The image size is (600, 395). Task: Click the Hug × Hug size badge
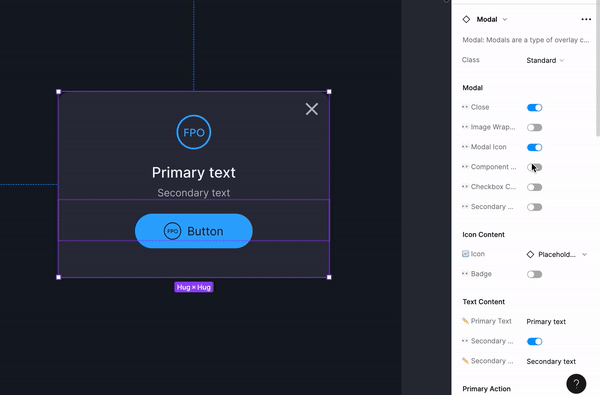194,287
